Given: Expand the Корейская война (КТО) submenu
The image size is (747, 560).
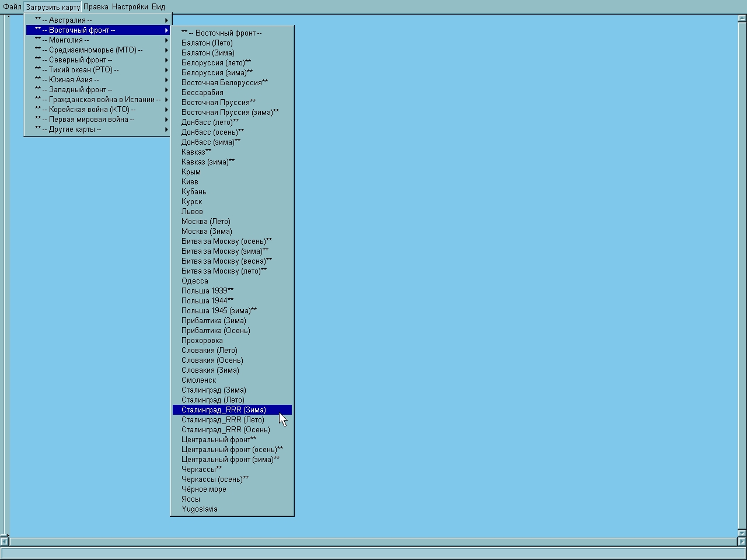Looking at the screenshot, I should [x=98, y=110].
